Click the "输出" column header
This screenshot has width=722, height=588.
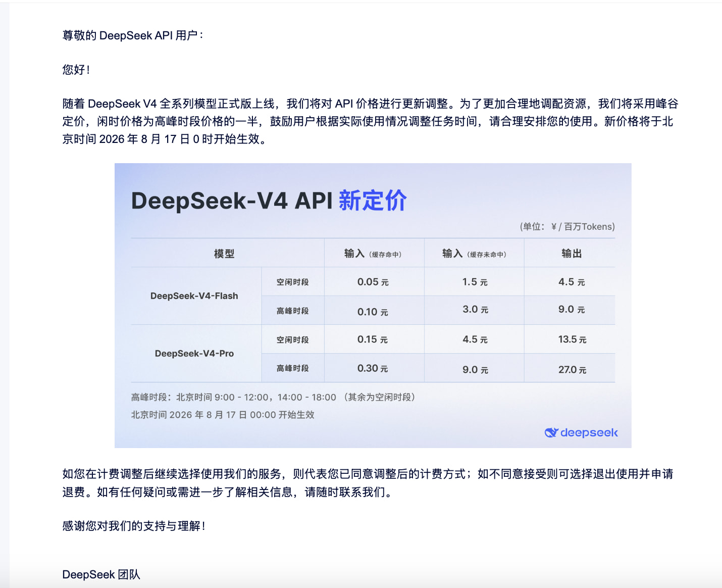tap(572, 254)
